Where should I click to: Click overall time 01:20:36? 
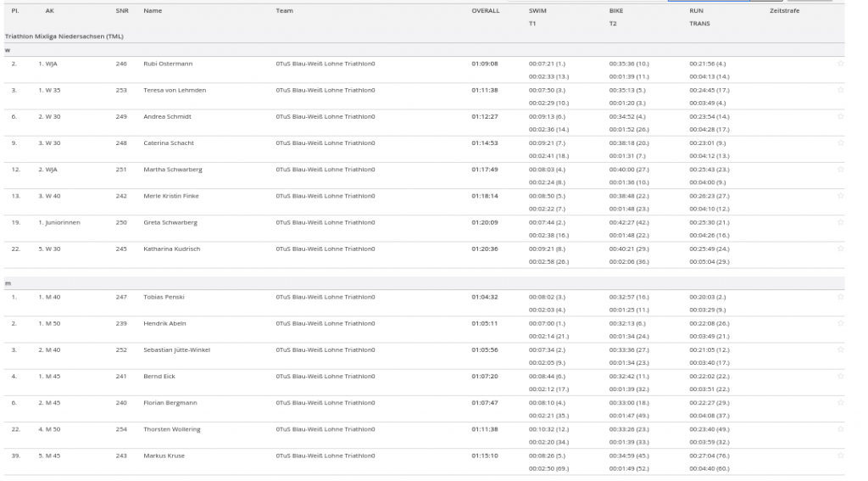(485, 249)
